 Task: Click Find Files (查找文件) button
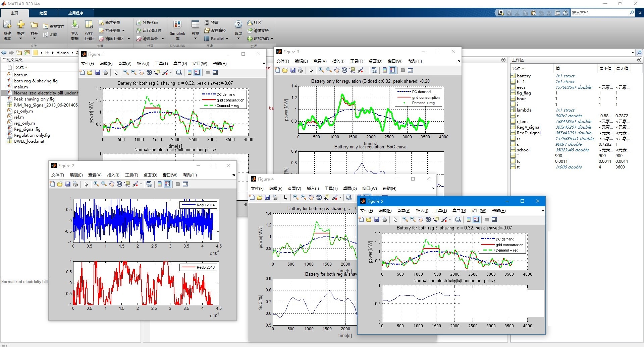54,26
